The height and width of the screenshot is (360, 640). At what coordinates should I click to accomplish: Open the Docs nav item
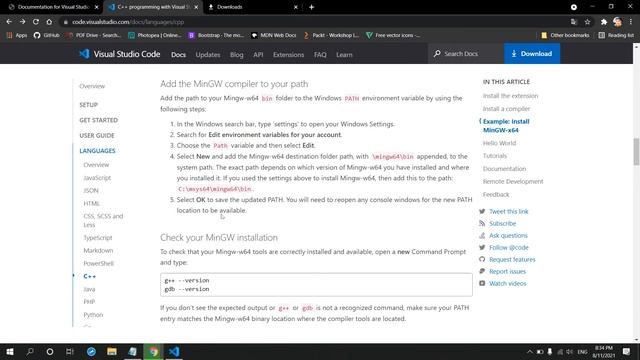pos(178,54)
